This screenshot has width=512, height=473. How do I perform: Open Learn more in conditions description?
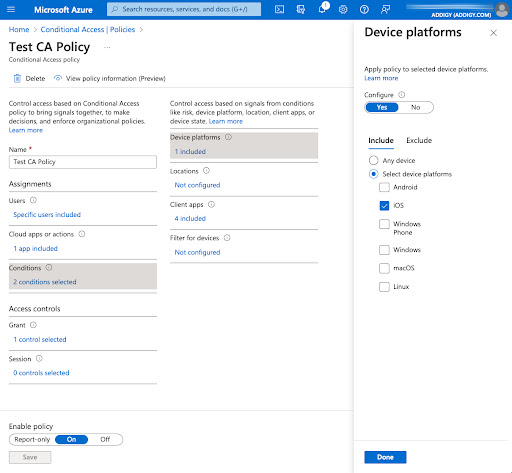pyautogui.click(x=226, y=121)
